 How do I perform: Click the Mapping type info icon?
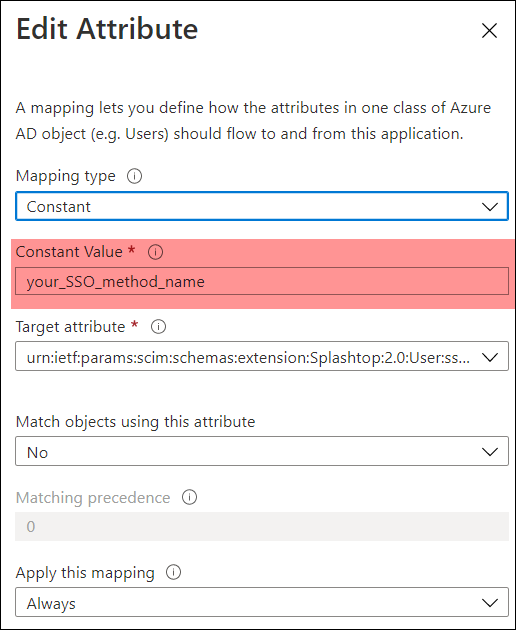coord(135,176)
